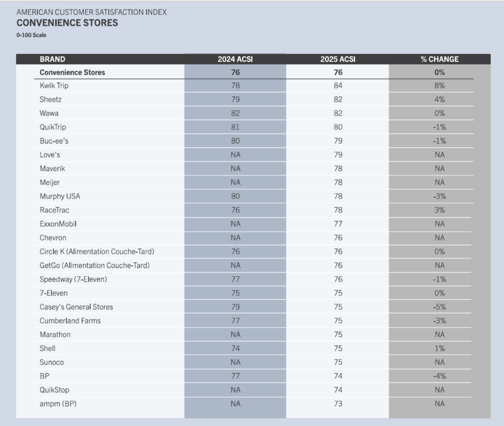Image resolution: width=504 pixels, height=426 pixels.
Task: Select the Kwik Trip brand name
Action: click(x=54, y=86)
